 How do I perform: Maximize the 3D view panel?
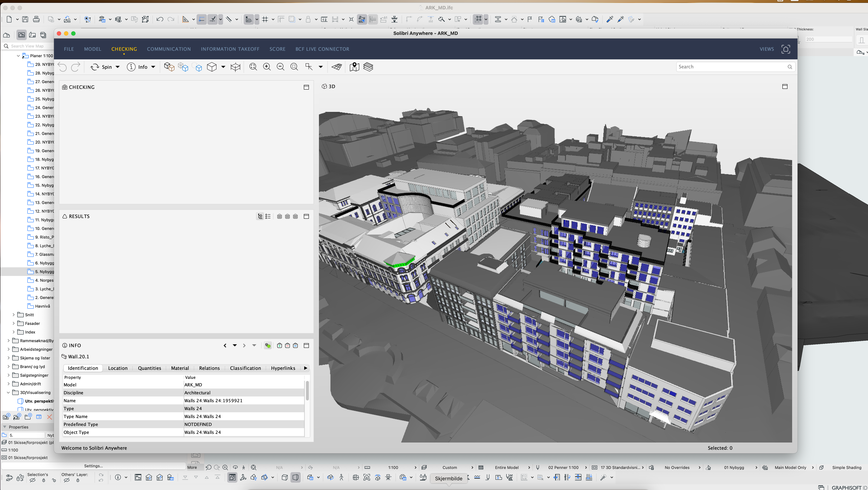(x=784, y=87)
